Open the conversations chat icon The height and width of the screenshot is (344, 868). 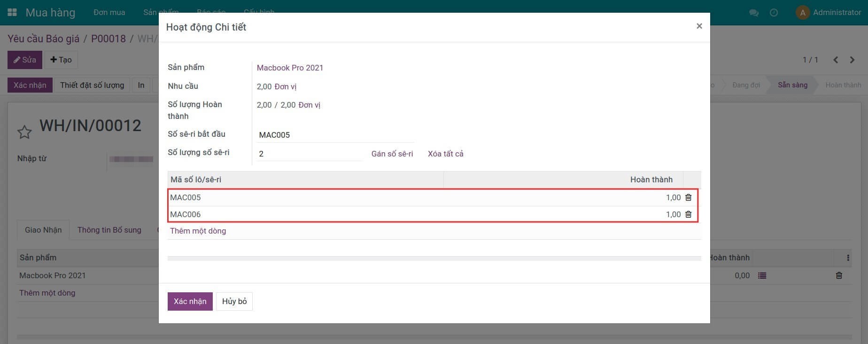[754, 13]
